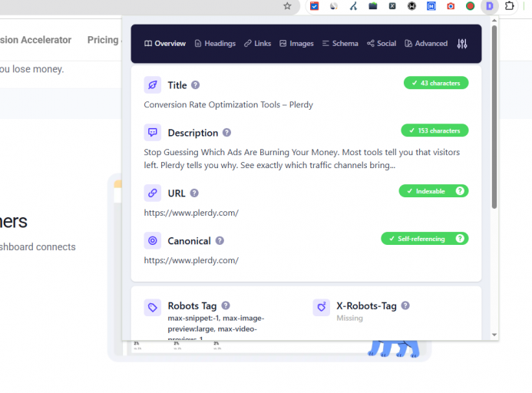Click the 153 characters badge
The image size is (532, 393).
tap(435, 130)
